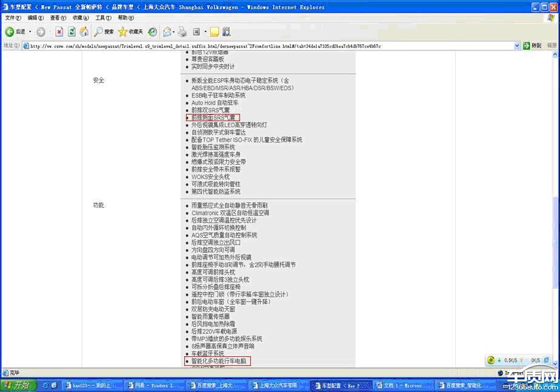Switch to the 上海大众汽车有限 taskbar window
This screenshot has height=392, width=560.
pos(278,385)
